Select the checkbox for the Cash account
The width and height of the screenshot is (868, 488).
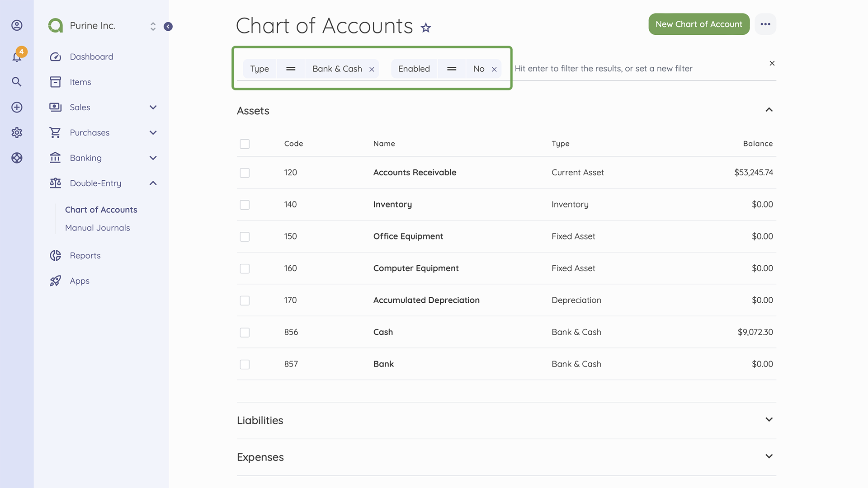pos(245,332)
